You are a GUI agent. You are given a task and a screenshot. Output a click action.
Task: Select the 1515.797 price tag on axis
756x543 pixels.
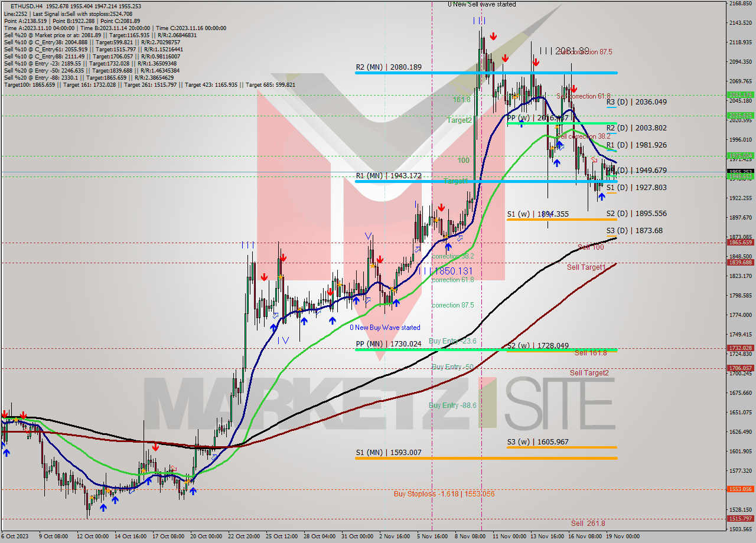click(739, 519)
